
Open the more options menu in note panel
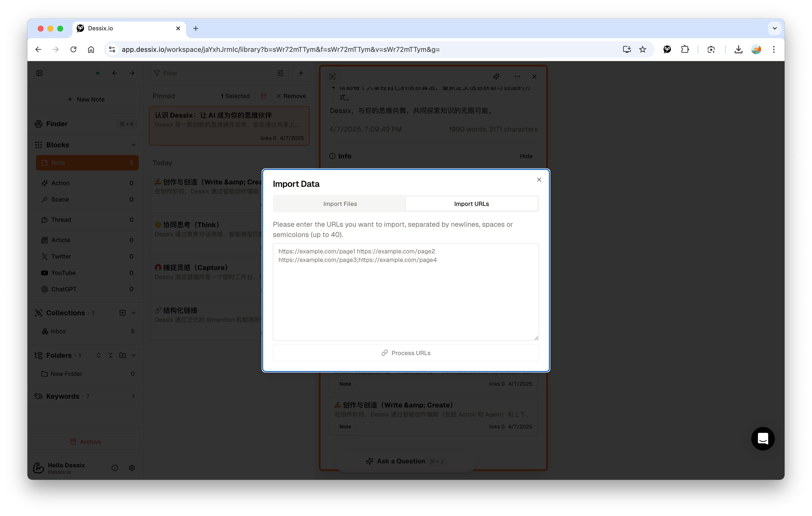517,77
